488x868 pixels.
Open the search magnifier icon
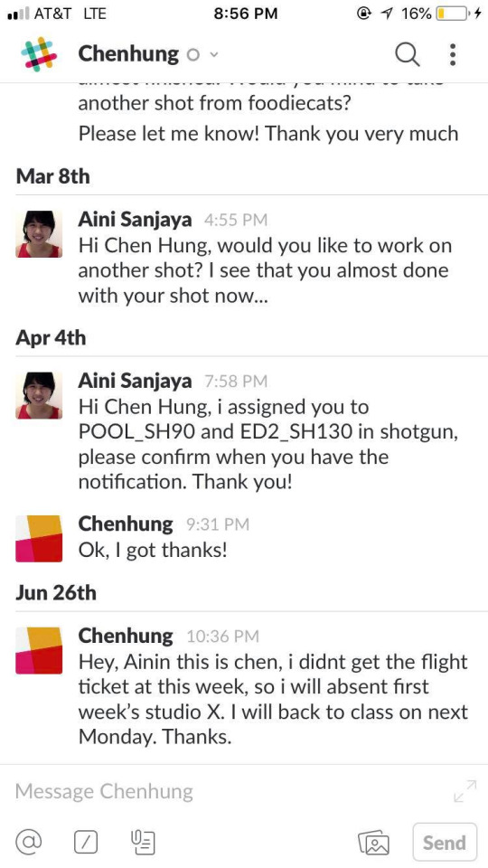[x=408, y=55]
